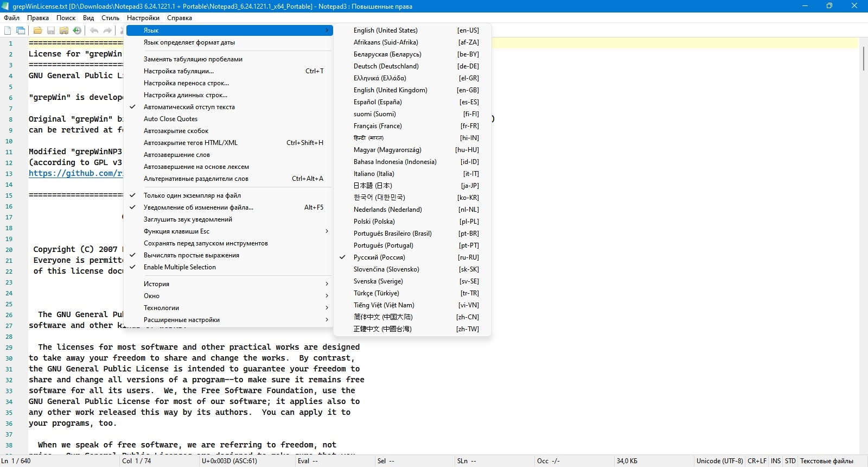Select 'Türkçe (Türkiye)' language
868x467 pixels.
pyautogui.click(x=412, y=293)
